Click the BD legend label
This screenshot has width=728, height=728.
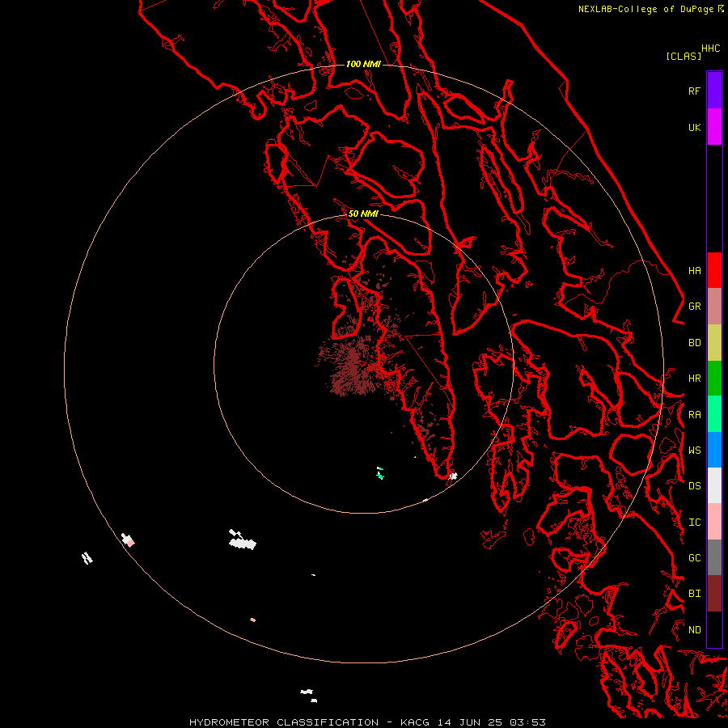(x=694, y=343)
